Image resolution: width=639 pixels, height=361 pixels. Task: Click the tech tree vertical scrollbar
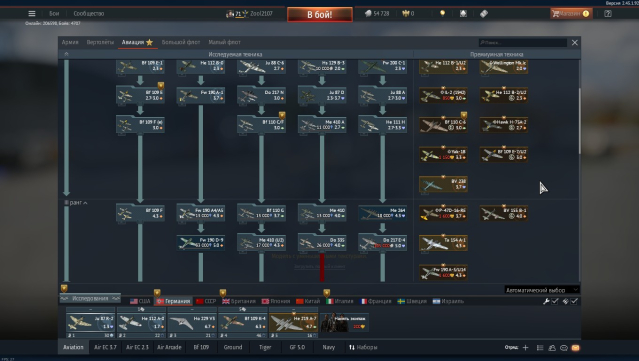coord(579,121)
